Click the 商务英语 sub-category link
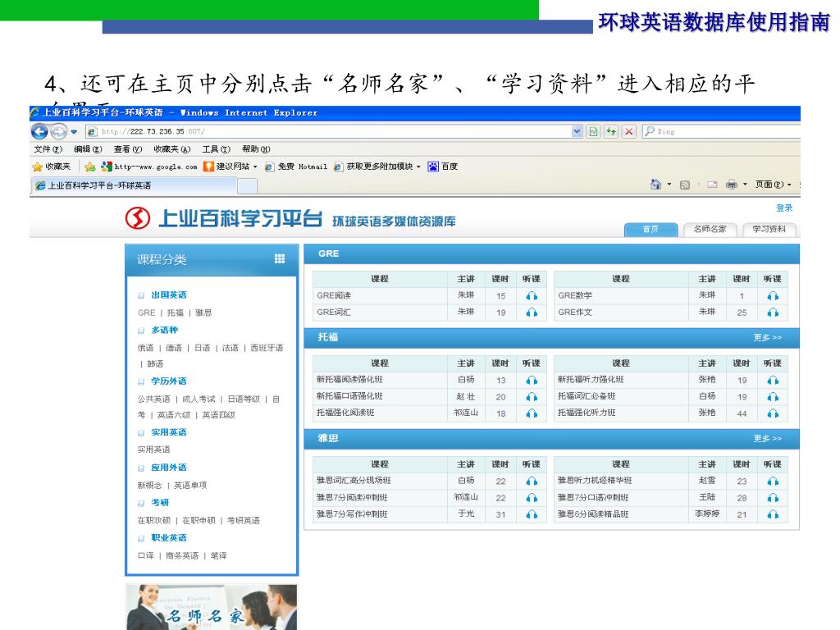Screen dimensions: 840x630 pyautogui.click(x=182, y=555)
